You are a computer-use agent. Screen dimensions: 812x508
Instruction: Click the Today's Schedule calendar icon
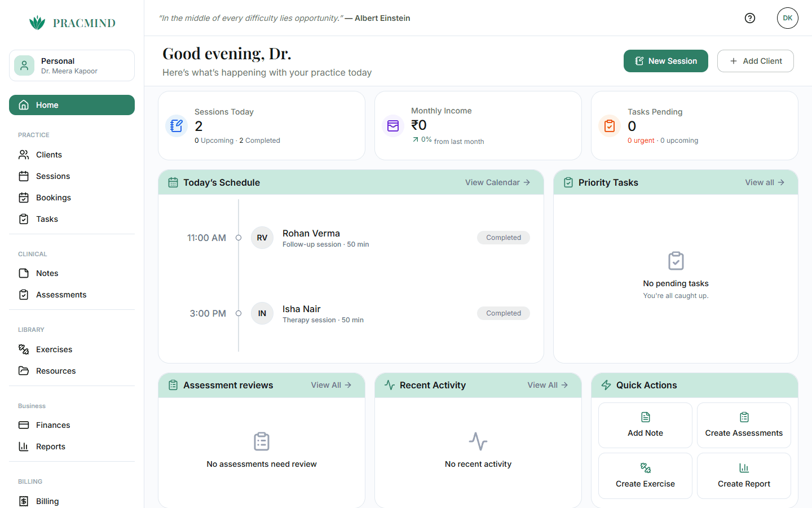pyautogui.click(x=173, y=182)
